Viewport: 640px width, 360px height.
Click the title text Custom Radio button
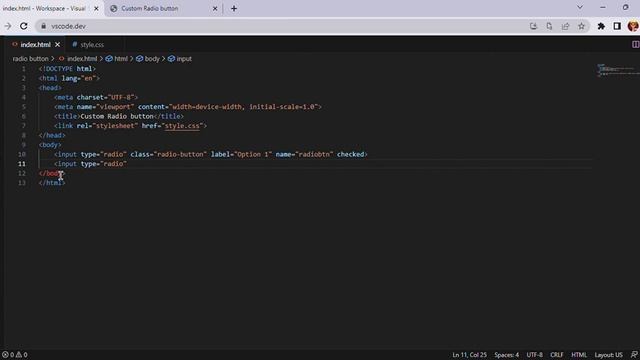[x=117, y=116]
